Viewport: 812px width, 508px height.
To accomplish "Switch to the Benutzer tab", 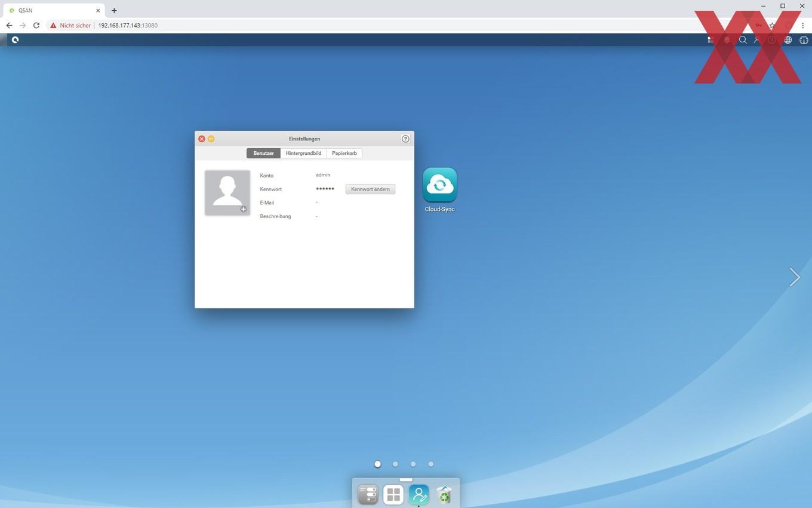I will coord(263,153).
